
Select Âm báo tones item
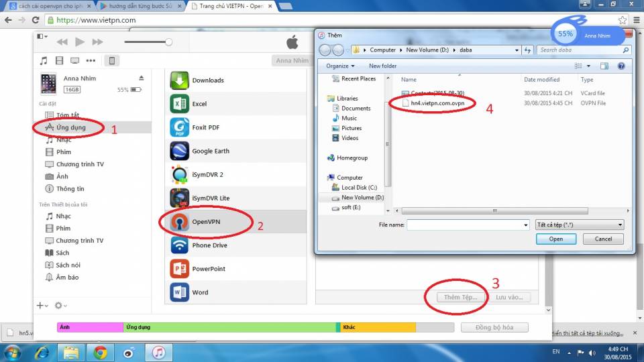(67, 278)
